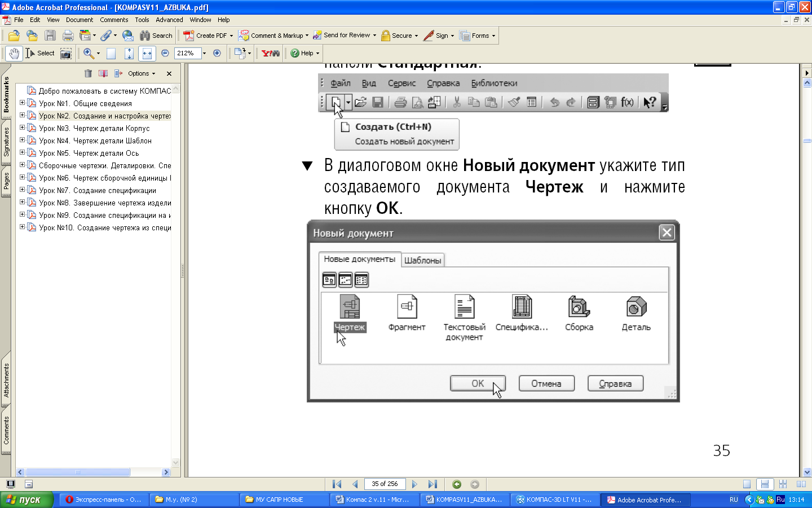This screenshot has height=508, width=812.
Task: Open the Create PDF dropdown
Action: point(231,36)
